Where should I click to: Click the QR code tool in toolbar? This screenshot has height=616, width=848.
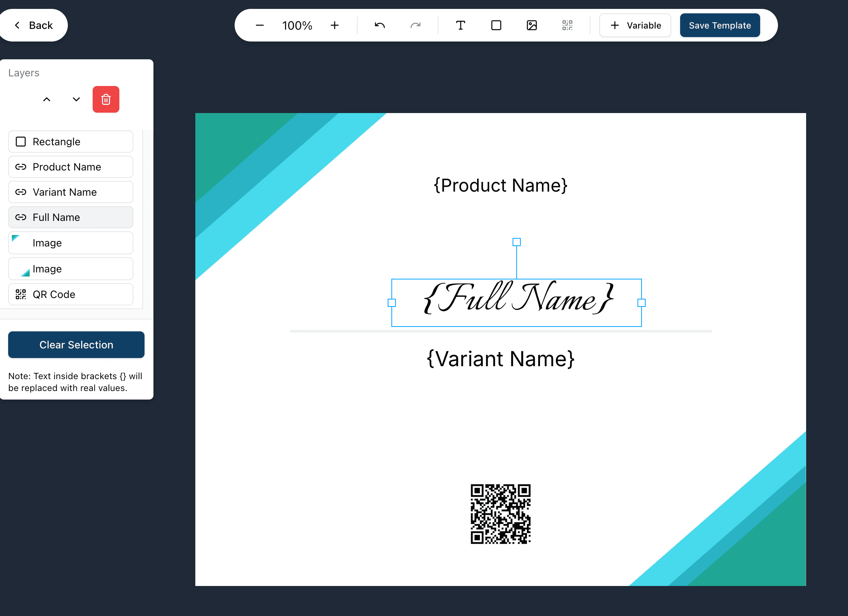tap(567, 26)
